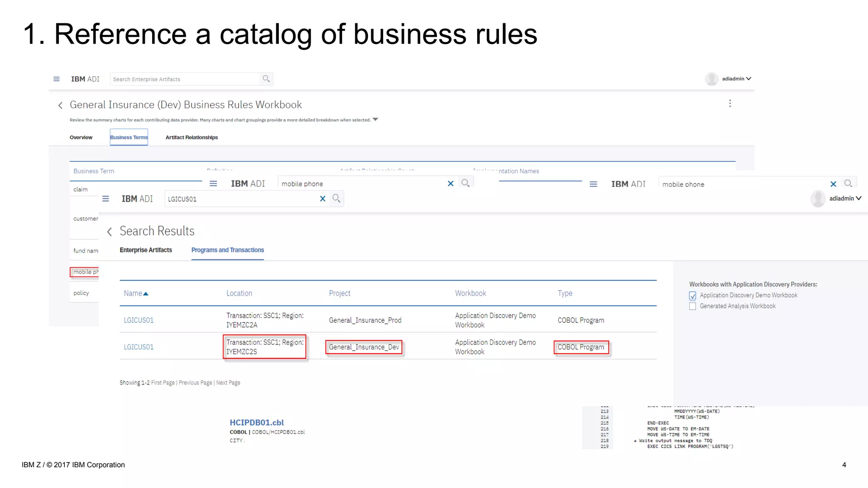Go back from Search Results page
The height and width of the screenshot is (488, 868).
(x=109, y=232)
